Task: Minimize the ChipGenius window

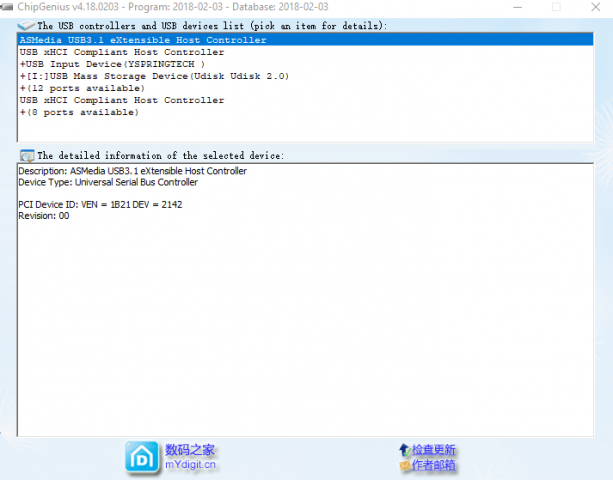Action: tap(518, 7)
